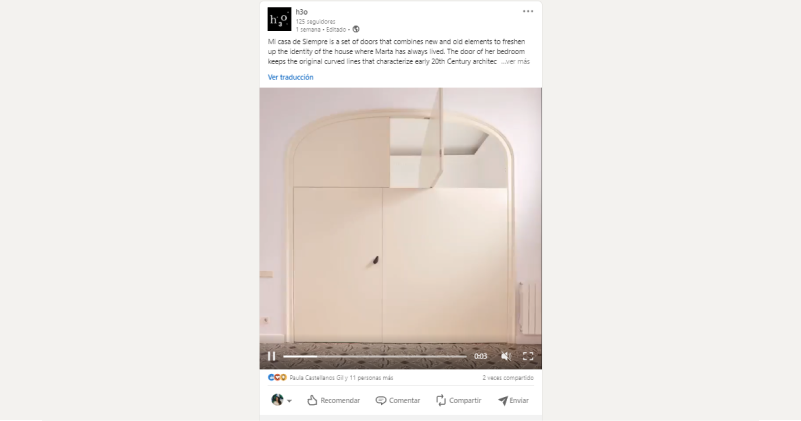Open the three-dot post options menu
This screenshot has height=421, width=801.
click(528, 11)
